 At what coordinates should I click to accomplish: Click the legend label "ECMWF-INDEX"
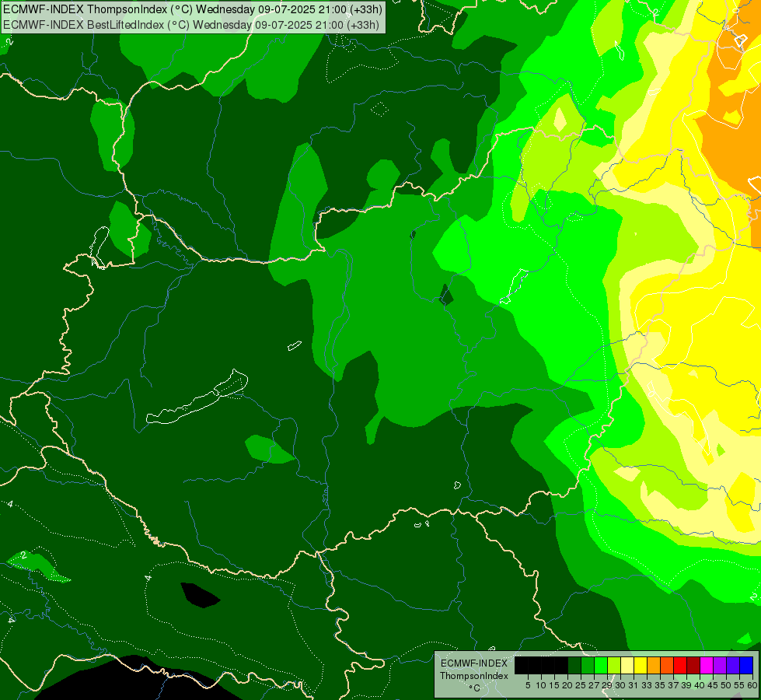click(474, 663)
